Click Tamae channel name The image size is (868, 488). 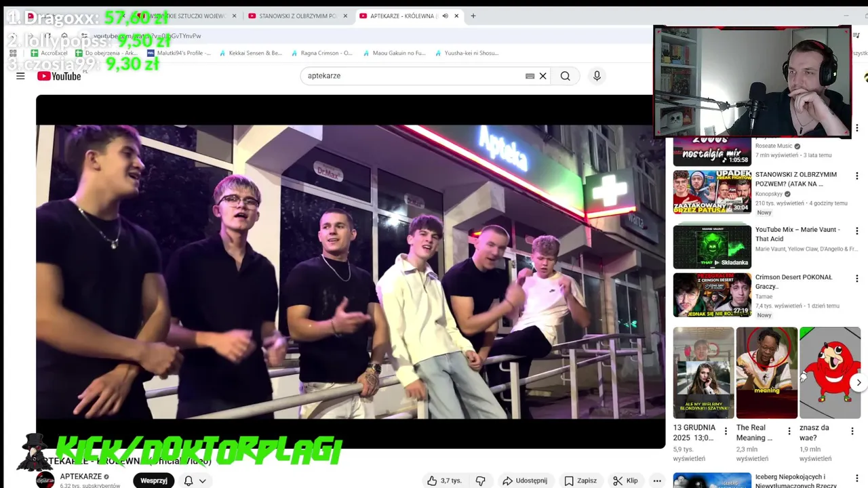pyautogui.click(x=764, y=296)
